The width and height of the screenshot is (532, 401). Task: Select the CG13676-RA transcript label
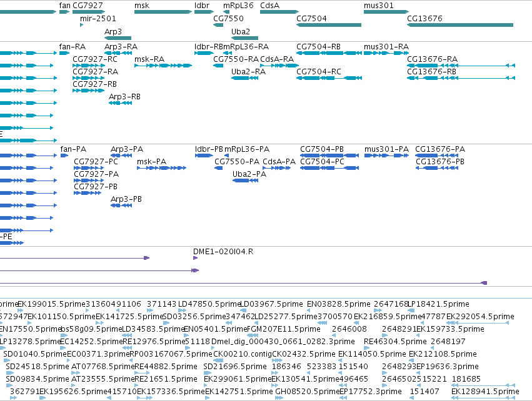[x=432, y=59]
